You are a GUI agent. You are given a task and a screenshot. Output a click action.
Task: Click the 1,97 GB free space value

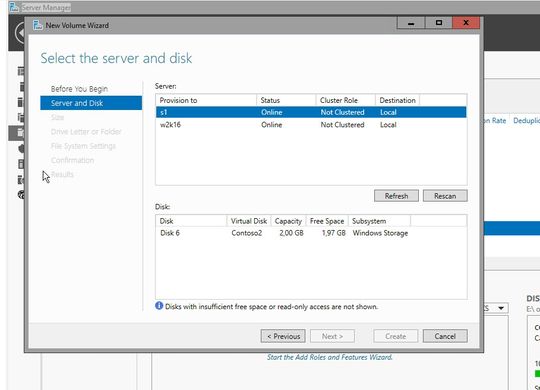[x=333, y=233]
